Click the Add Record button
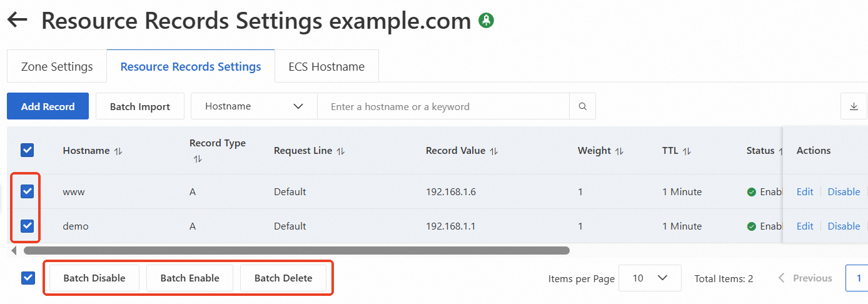The height and width of the screenshot is (304, 868). (x=48, y=106)
